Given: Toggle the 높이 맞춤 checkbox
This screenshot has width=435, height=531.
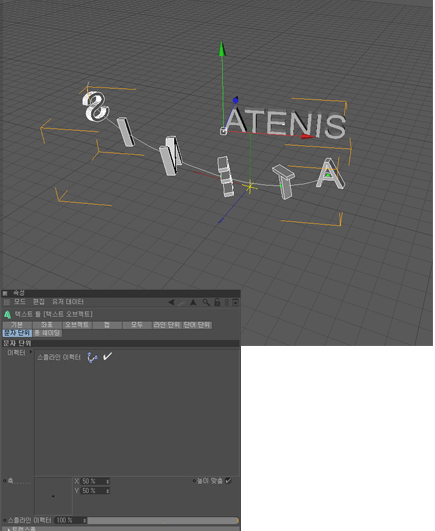Looking at the screenshot, I should [229, 481].
